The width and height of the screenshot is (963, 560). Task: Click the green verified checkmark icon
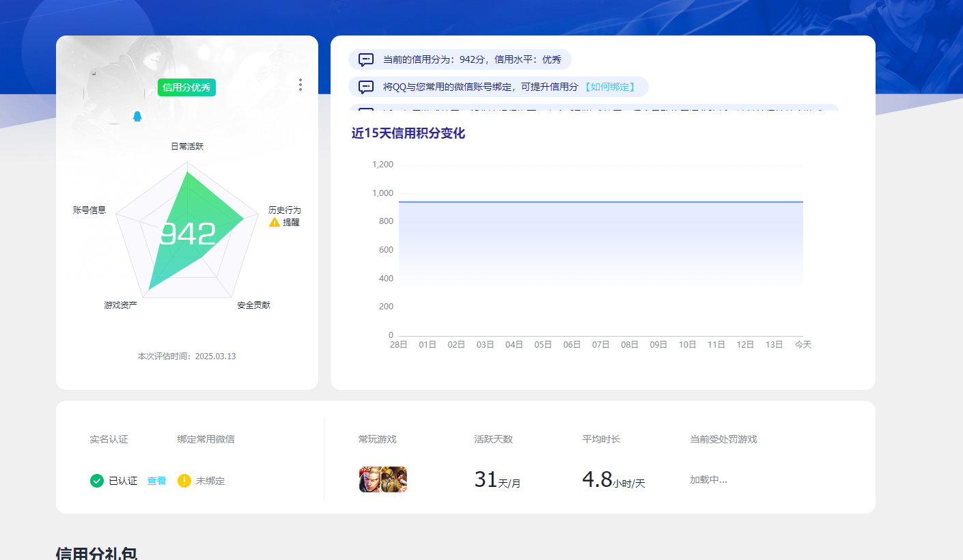point(97,481)
